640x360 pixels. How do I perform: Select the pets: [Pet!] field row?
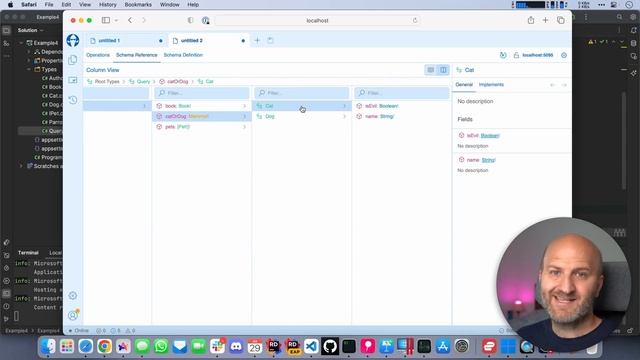202,127
